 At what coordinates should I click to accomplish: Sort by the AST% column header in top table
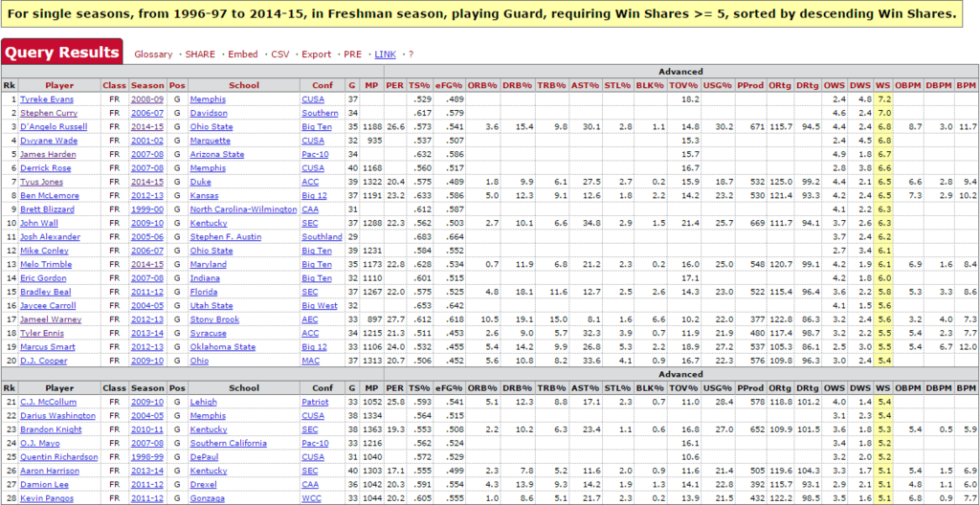(584, 86)
